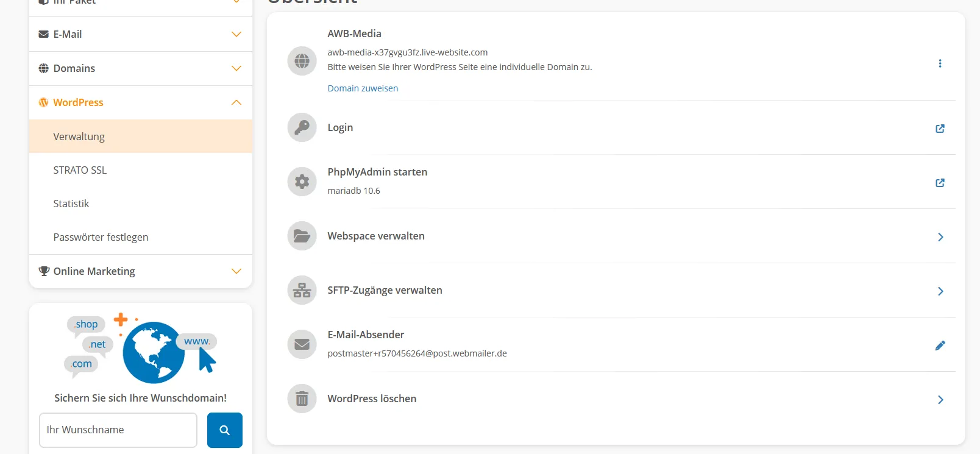This screenshot has height=454, width=980.
Task: Select Verwaltung in the WordPress submenu
Action: point(141,137)
